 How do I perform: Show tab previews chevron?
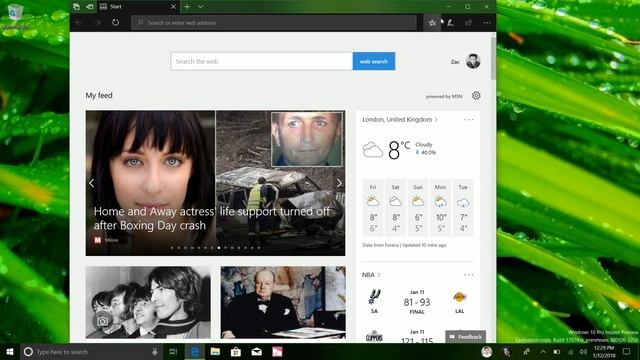pos(200,7)
